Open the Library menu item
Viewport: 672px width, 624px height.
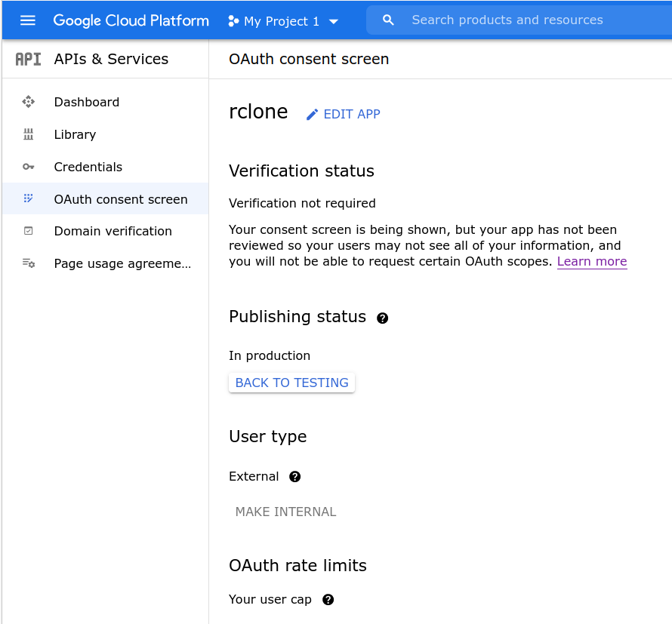[x=75, y=134]
